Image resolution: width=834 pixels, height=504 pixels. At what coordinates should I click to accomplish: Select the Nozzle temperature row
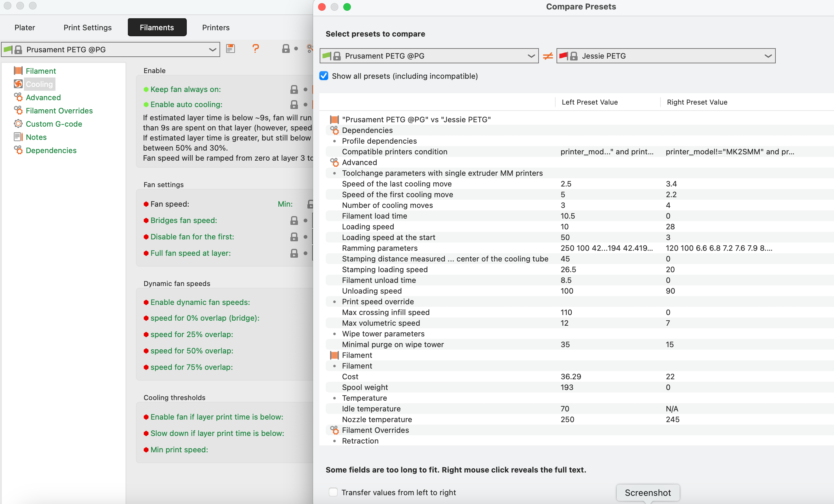580,419
